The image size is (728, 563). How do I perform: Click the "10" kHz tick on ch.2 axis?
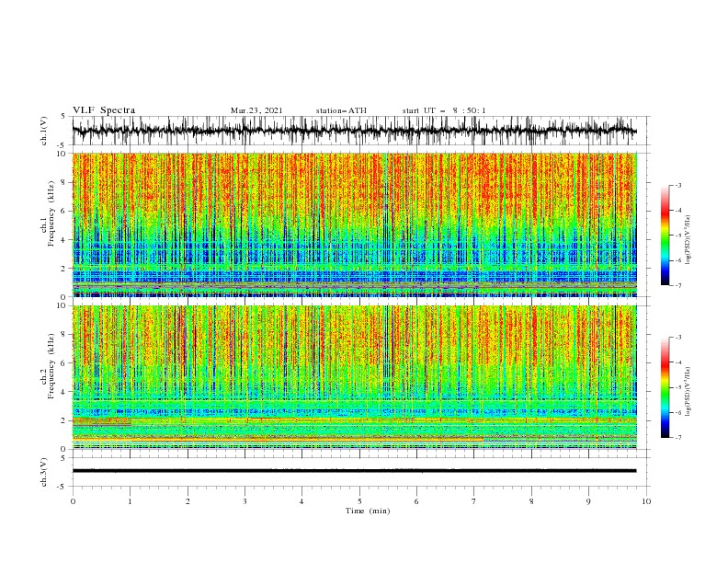[62, 305]
